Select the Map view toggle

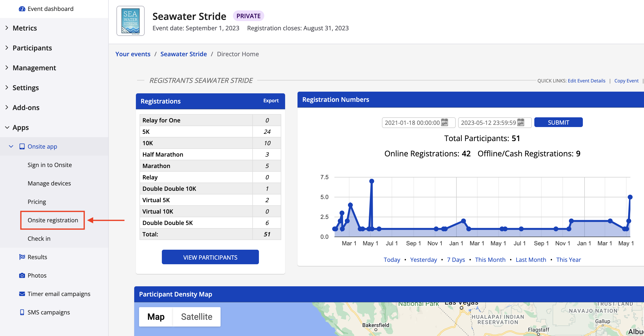(x=156, y=317)
